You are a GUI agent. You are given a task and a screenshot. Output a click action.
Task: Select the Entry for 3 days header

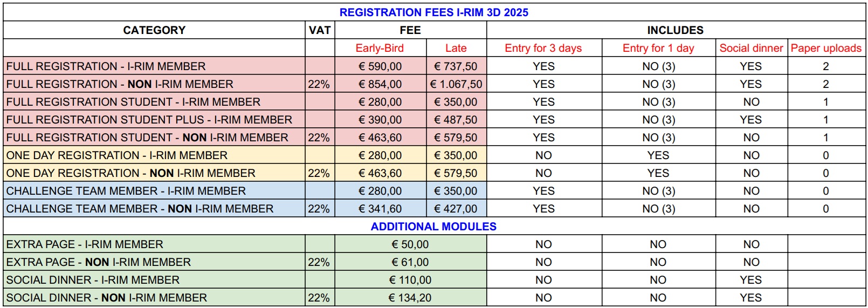pos(543,48)
